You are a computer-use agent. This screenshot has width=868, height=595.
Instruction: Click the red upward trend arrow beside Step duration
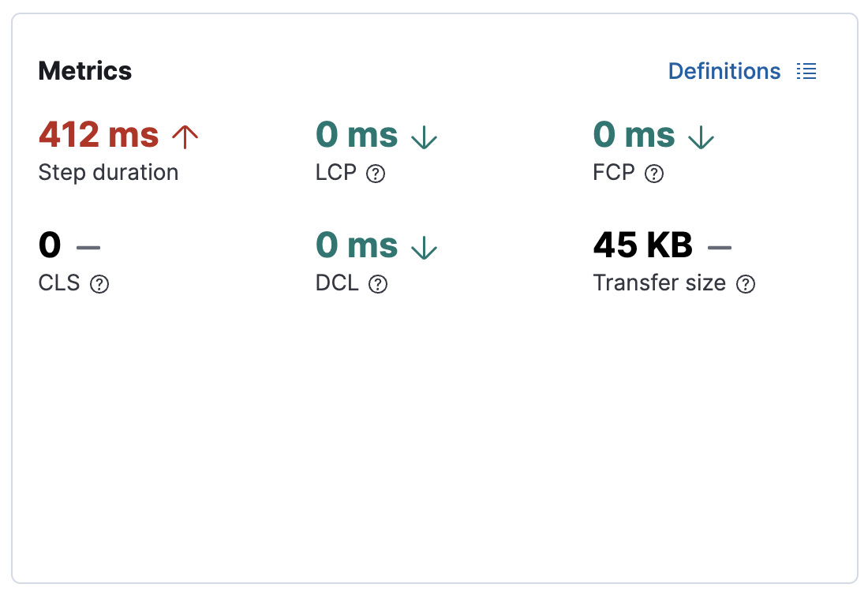185,136
